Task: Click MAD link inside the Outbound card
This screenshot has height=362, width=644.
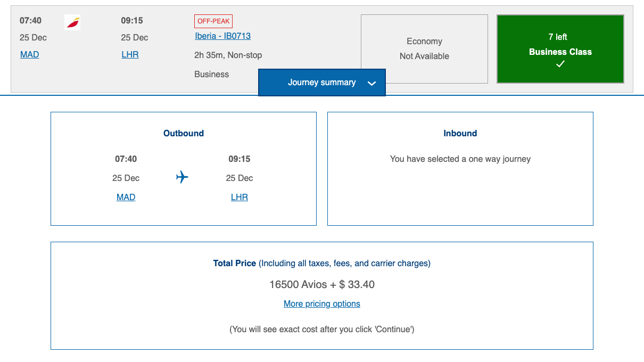Action: coord(126,197)
